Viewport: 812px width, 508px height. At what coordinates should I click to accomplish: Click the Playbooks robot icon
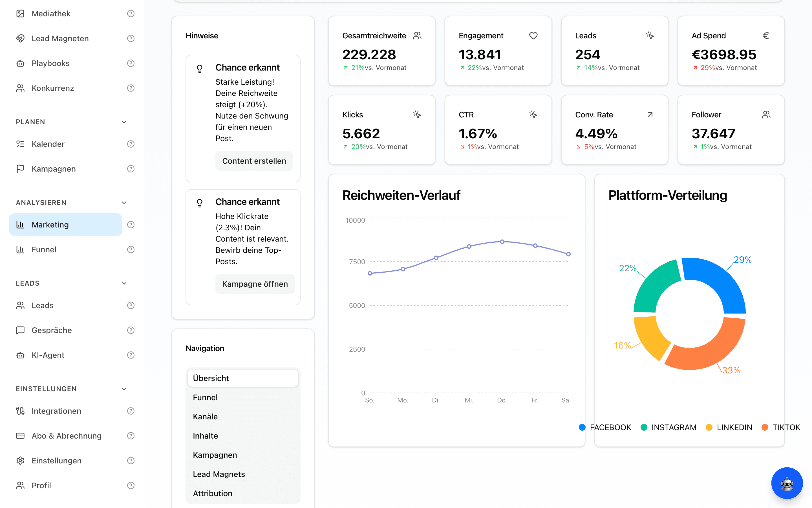pos(21,63)
